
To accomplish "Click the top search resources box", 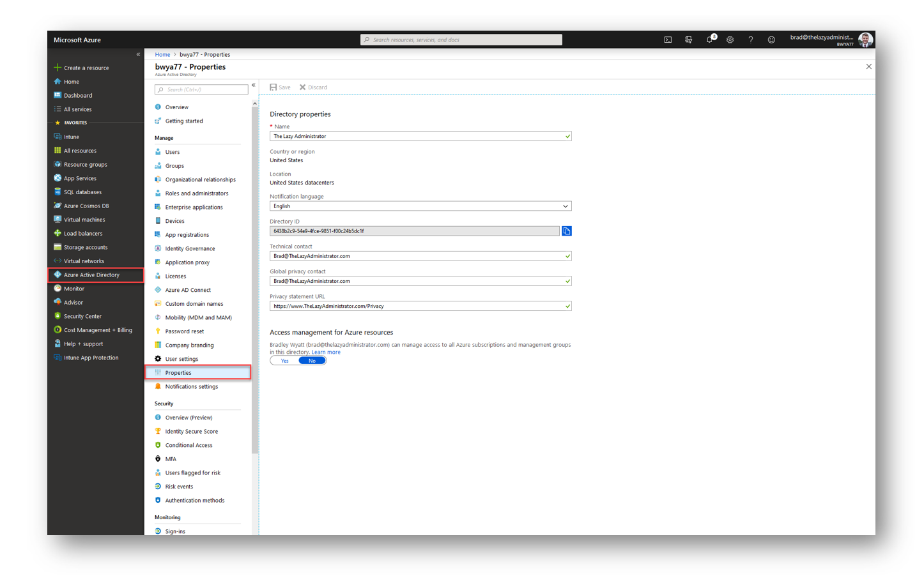I will [461, 40].
